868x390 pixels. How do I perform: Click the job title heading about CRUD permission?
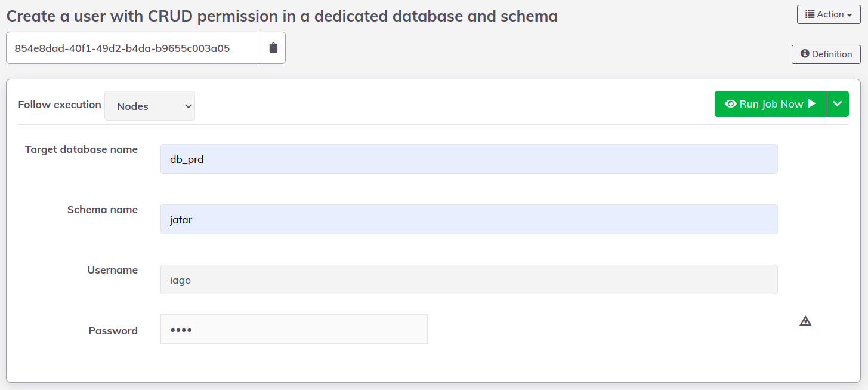(x=282, y=16)
